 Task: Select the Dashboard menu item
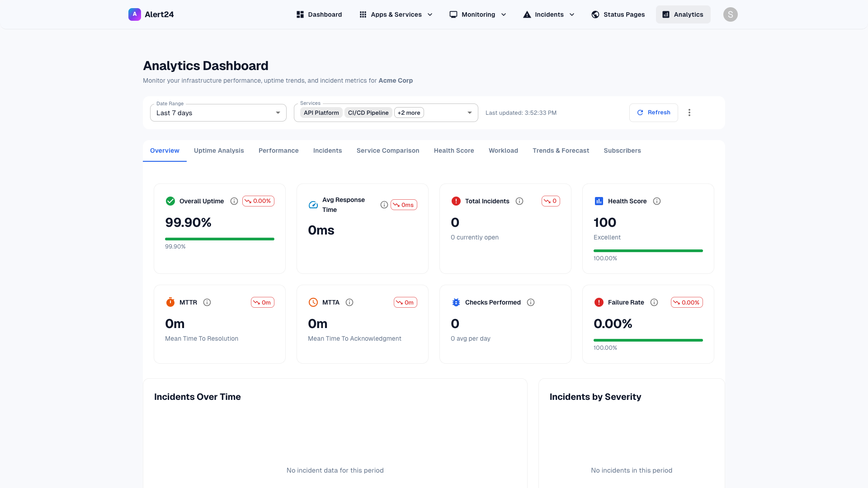click(x=319, y=14)
